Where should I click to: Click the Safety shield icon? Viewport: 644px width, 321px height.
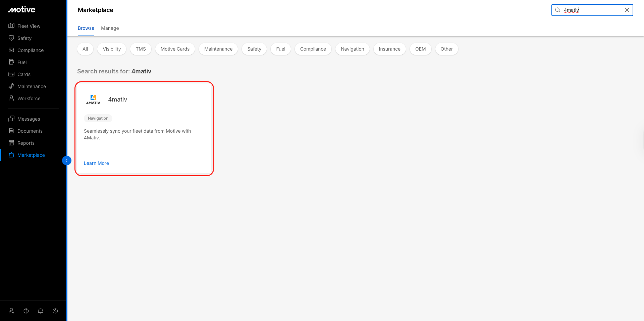pyautogui.click(x=11, y=38)
